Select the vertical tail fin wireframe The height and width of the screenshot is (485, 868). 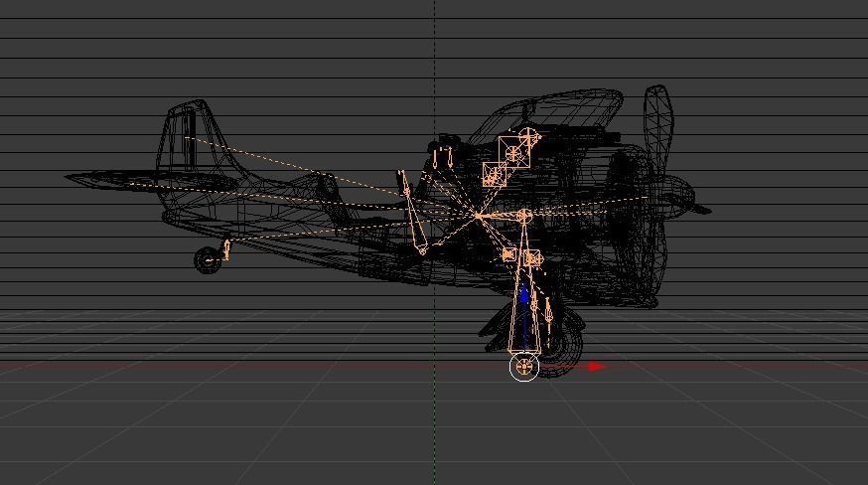192,137
